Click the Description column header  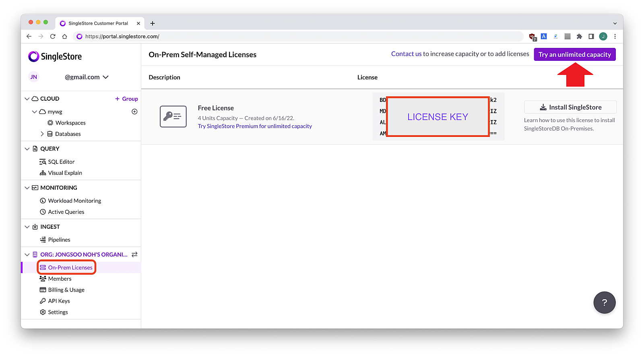click(164, 77)
